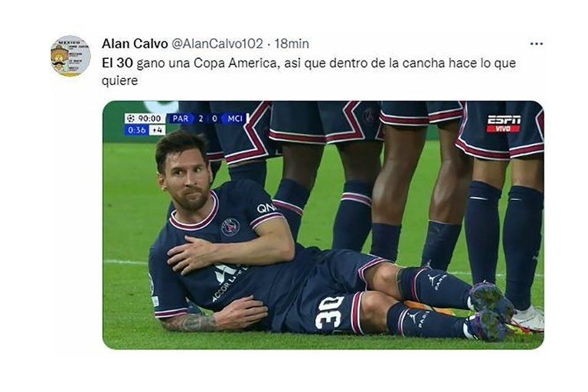
Task: Click the number 30 on the shorts
Action: point(330,312)
